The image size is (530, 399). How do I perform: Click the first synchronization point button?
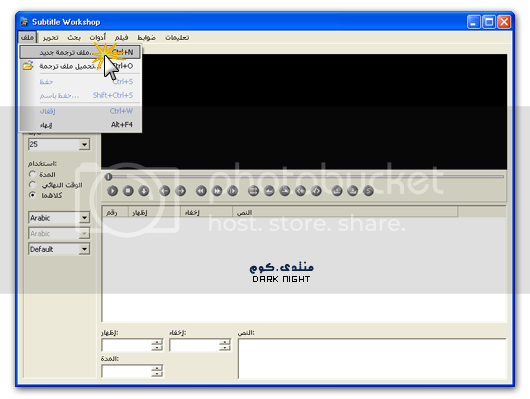337,191
